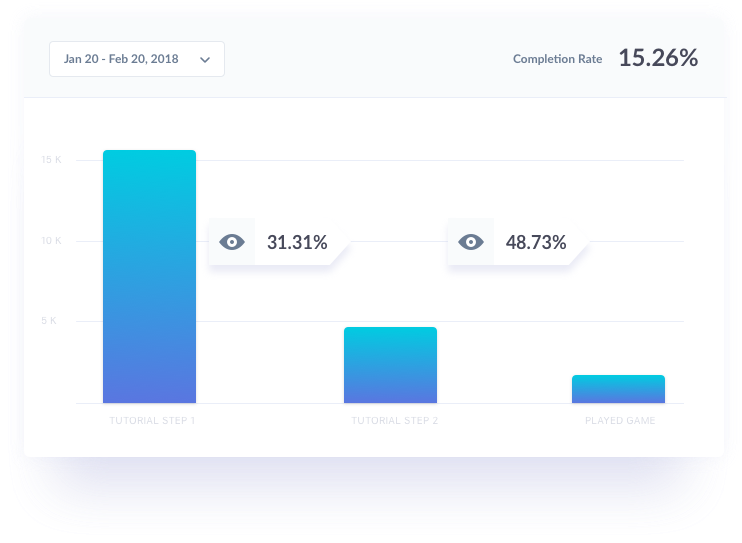Toggle the eye icon beside 31.31%
The height and width of the screenshot is (543, 742).
coord(232,242)
